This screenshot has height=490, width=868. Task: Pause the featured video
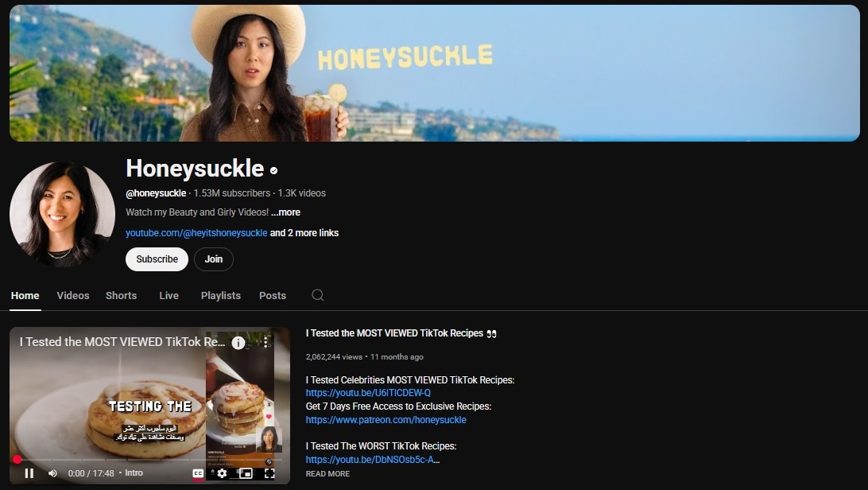coord(29,472)
